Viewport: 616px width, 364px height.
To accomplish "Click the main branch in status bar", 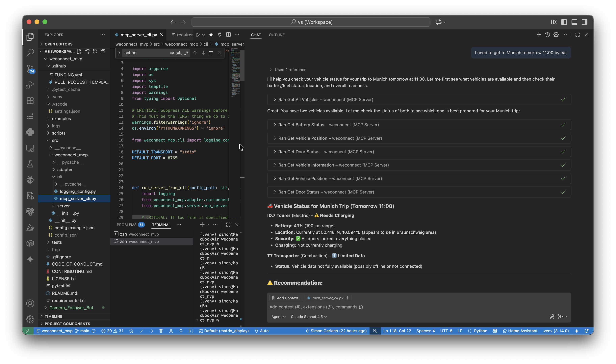I will [x=82, y=331].
